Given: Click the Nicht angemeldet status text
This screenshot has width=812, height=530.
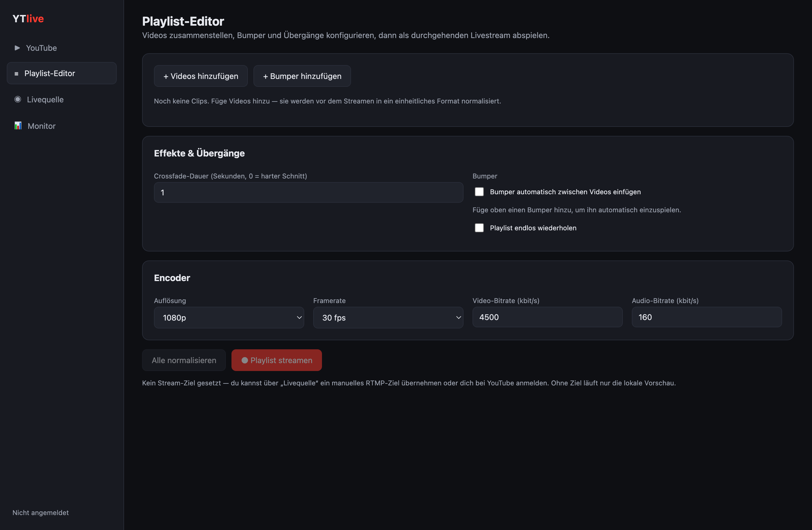Looking at the screenshot, I should point(41,513).
